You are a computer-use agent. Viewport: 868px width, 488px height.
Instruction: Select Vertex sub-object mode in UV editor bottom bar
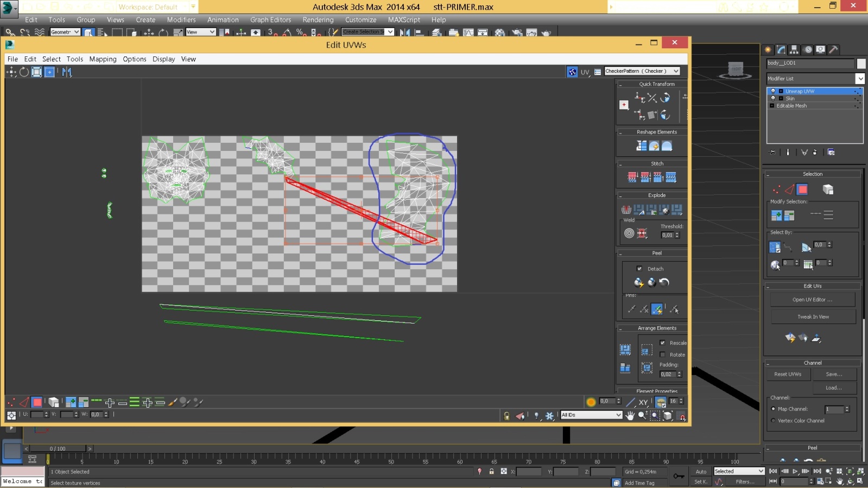[11, 402]
